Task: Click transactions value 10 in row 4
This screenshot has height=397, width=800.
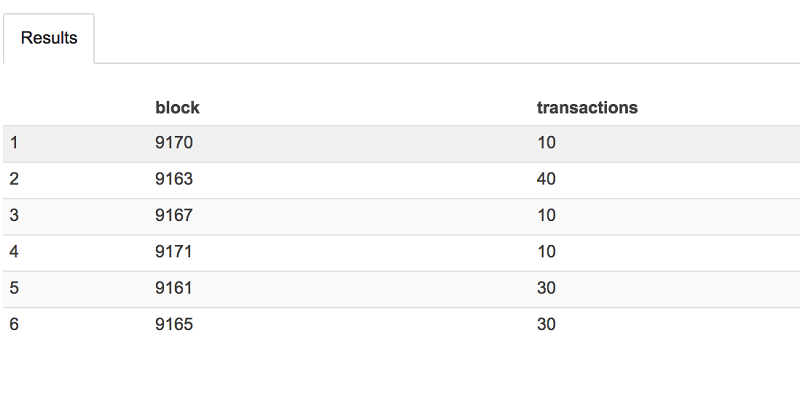Action: (546, 252)
